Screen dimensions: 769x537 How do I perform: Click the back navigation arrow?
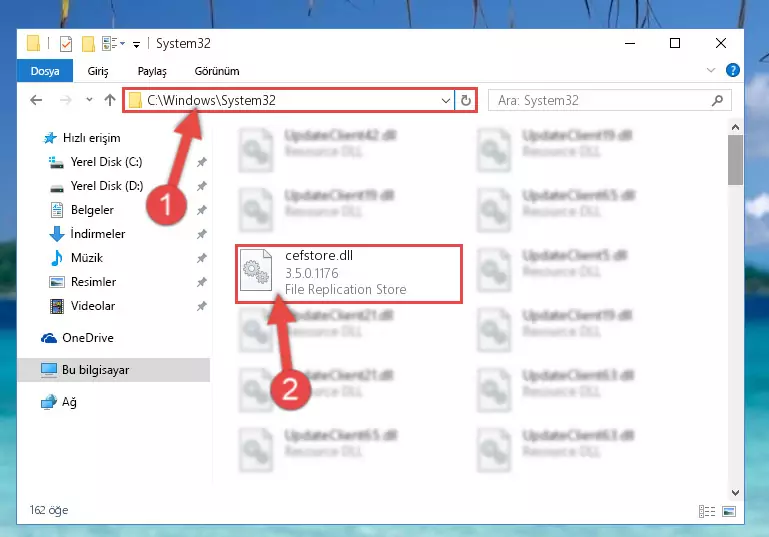[x=36, y=101]
